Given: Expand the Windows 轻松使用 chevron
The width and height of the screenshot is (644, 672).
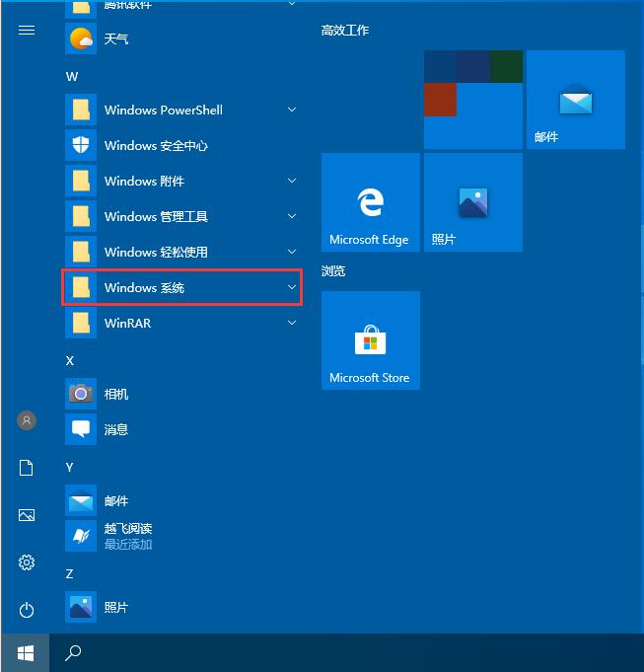Looking at the screenshot, I should (x=292, y=252).
